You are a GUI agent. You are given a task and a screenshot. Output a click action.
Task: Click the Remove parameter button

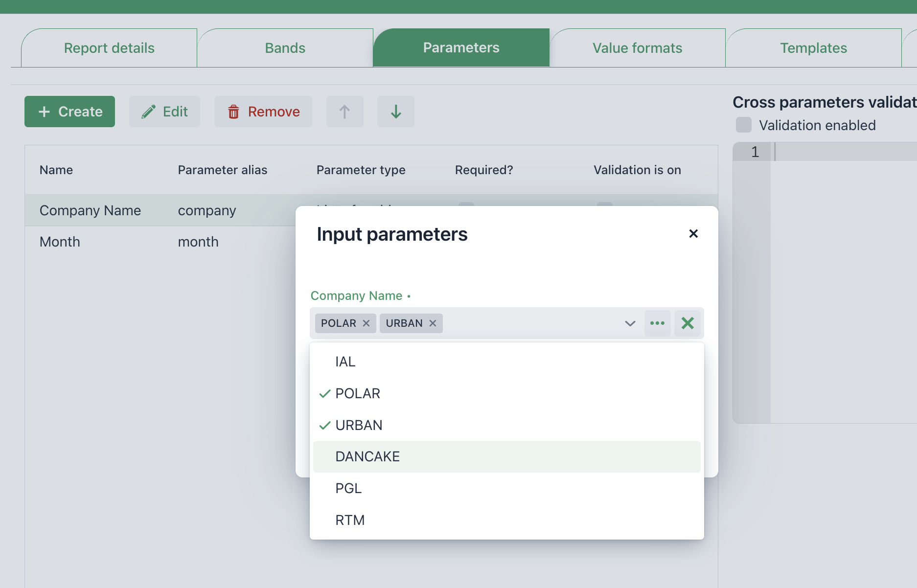coord(263,112)
